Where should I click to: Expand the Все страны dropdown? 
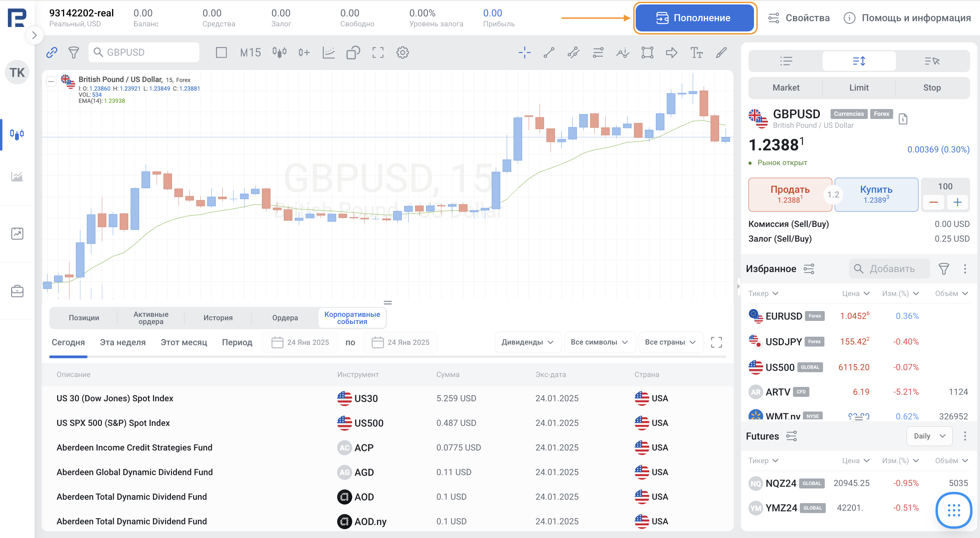click(670, 342)
